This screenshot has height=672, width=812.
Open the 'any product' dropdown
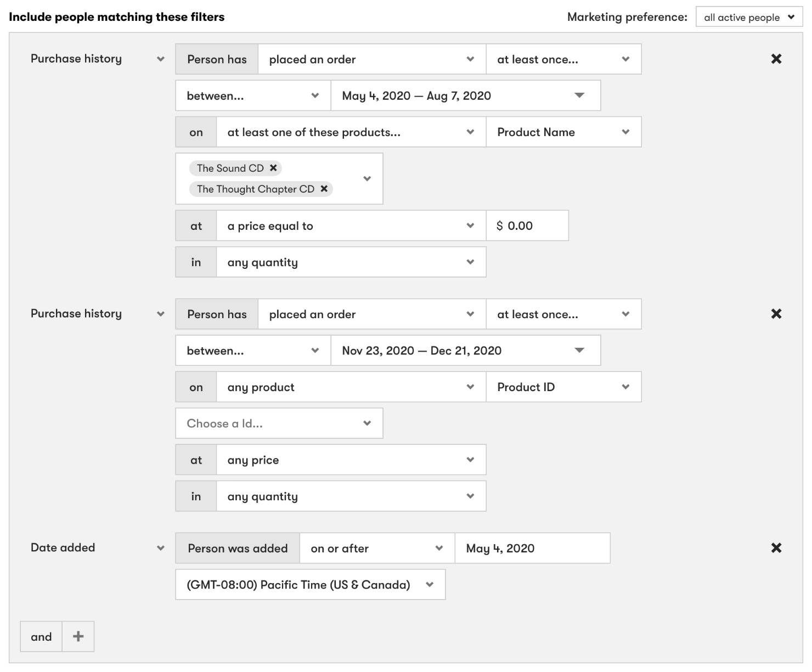tap(351, 387)
